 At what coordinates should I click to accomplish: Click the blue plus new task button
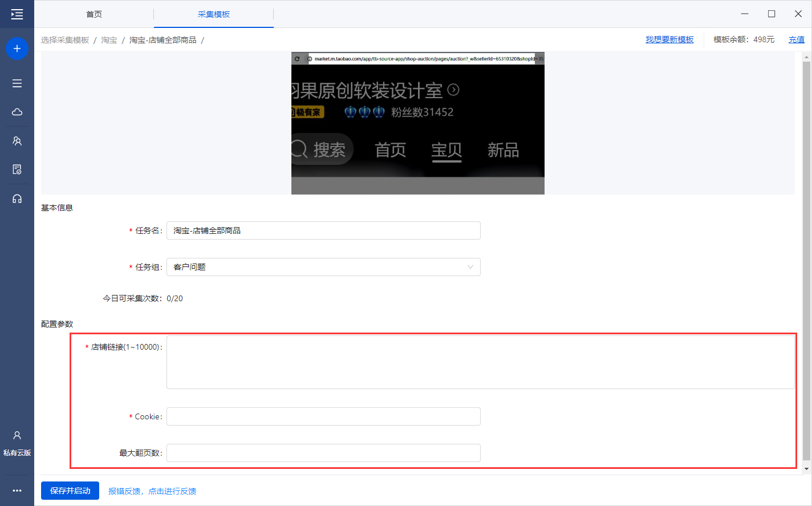point(17,48)
